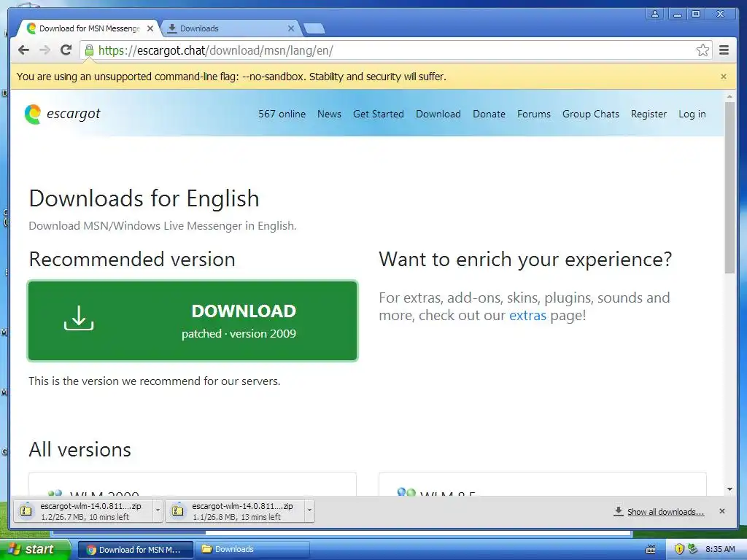
Task: Click the download arrow icon in green button
Action: (x=79, y=318)
